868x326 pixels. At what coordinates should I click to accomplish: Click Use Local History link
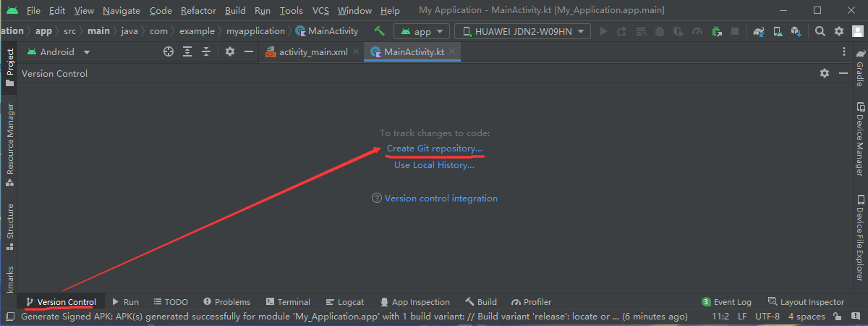(x=434, y=165)
